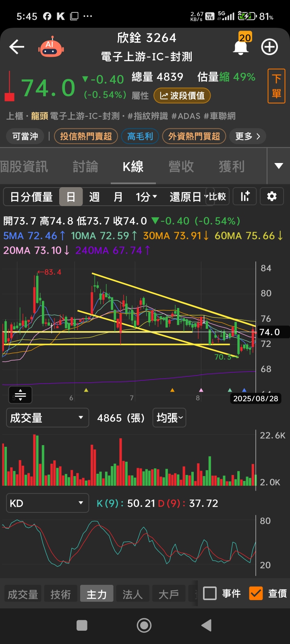Tap the 龍頭 category label

tap(39, 116)
